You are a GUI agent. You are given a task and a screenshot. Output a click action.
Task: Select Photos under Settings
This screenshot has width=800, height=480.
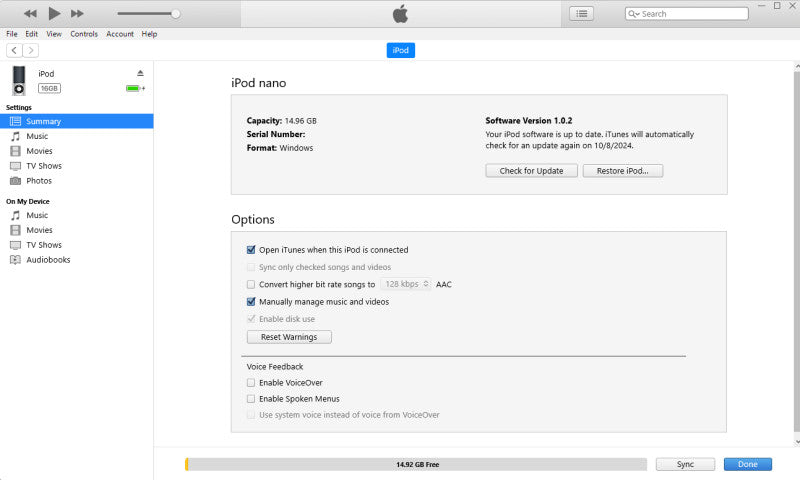point(77,181)
